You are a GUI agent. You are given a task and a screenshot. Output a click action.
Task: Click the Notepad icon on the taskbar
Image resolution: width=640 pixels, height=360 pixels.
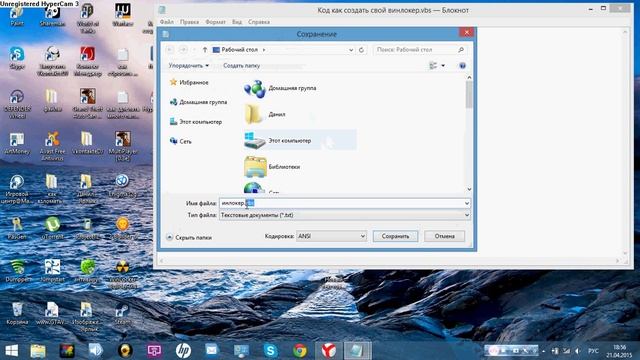click(357, 351)
